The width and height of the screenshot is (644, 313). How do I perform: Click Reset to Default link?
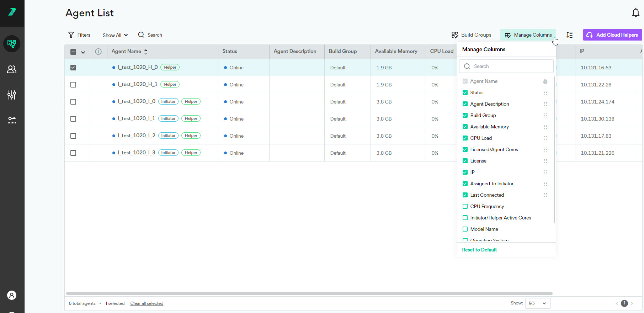point(479,250)
